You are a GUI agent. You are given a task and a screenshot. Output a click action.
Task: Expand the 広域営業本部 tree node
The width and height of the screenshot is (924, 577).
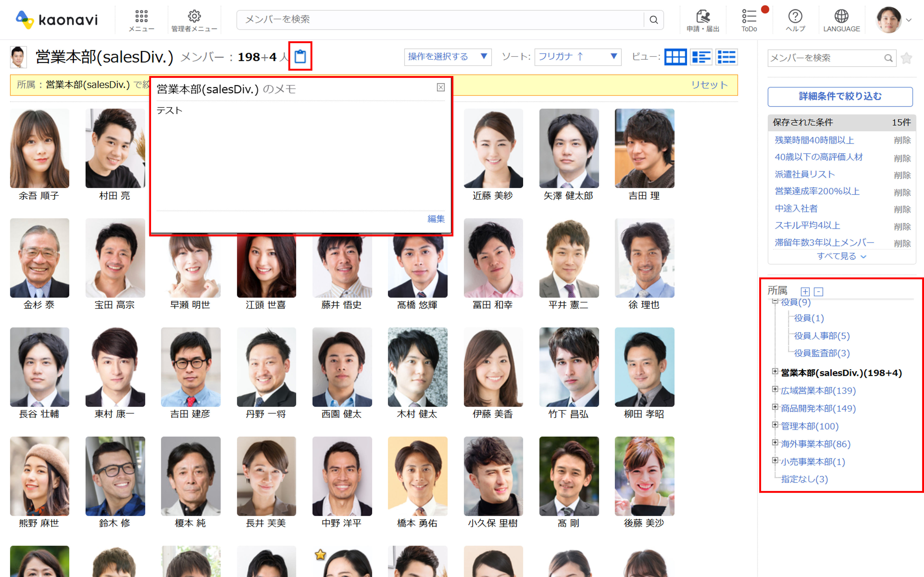click(775, 389)
